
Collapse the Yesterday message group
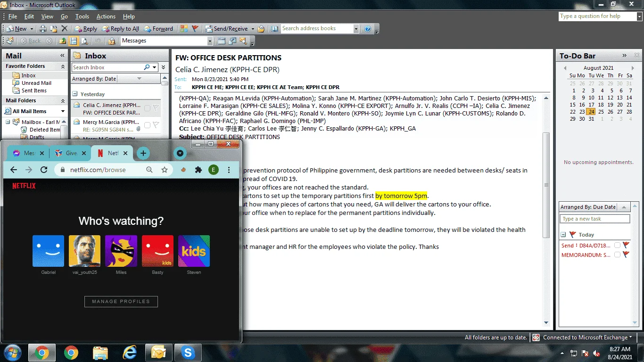pos(75,94)
